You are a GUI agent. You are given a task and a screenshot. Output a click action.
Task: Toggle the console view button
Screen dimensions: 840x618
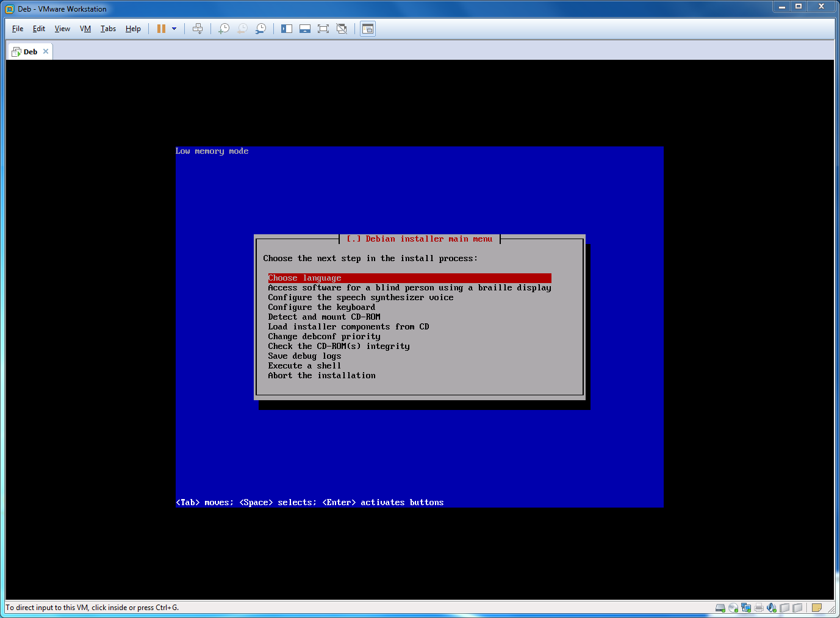pyautogui.click(x=368, y=29)
